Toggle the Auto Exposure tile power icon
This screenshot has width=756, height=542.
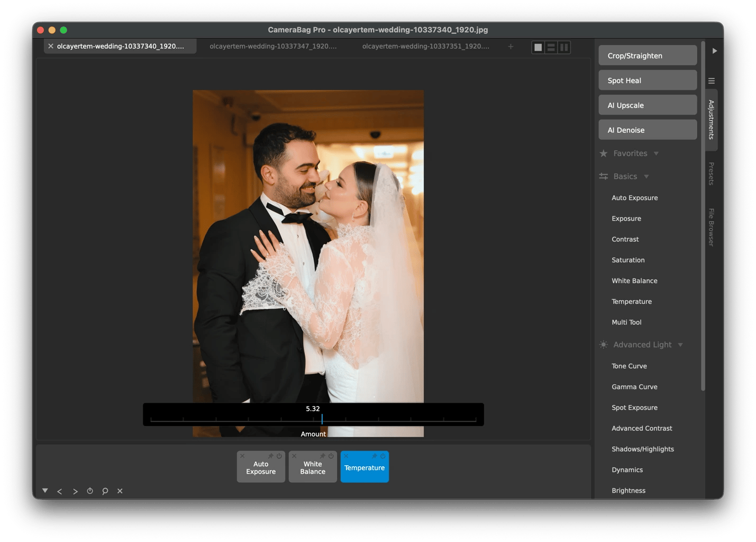[x=279, y=456]
